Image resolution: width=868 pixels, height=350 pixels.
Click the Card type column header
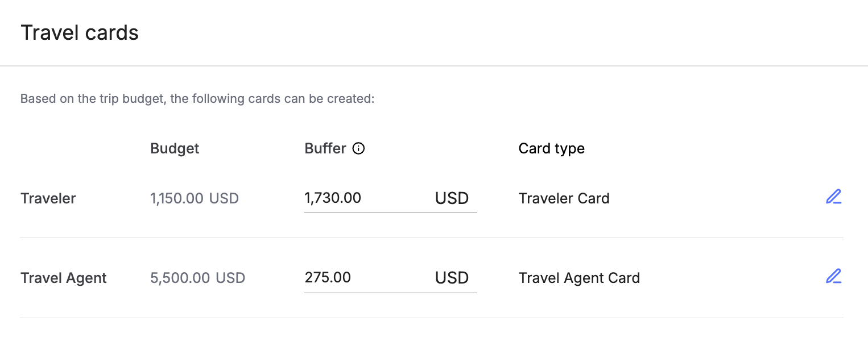point(552,149)
